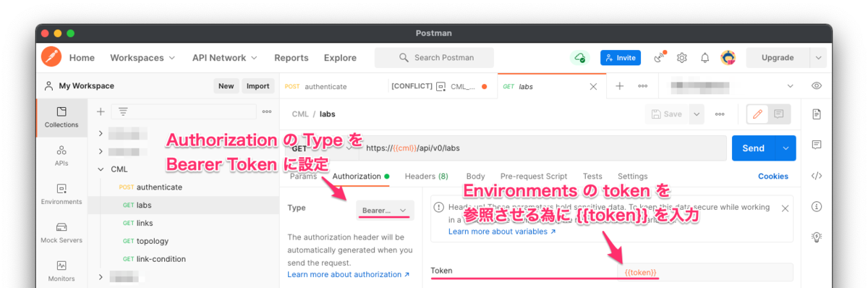
Task: Open the API Network dropdown menu
Action: [225, 58]
